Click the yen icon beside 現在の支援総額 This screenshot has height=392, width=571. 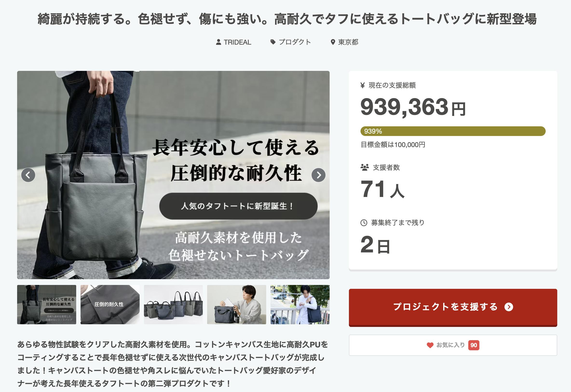(362, 85)
